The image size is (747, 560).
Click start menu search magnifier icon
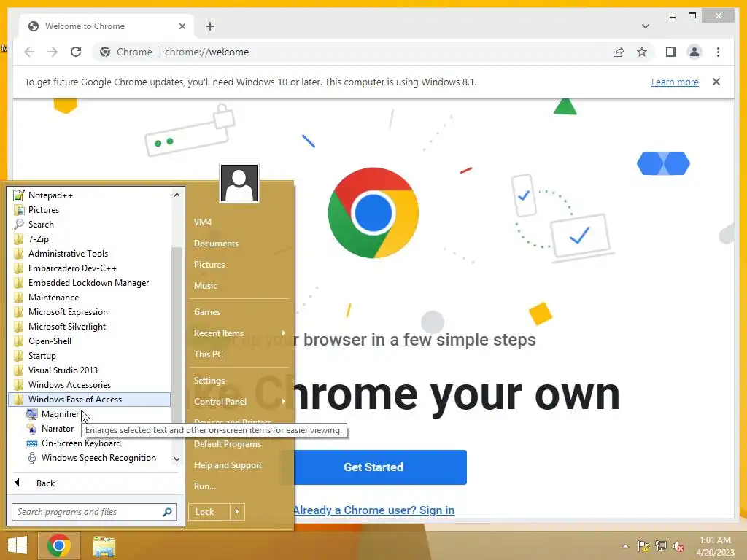(168, 512)
